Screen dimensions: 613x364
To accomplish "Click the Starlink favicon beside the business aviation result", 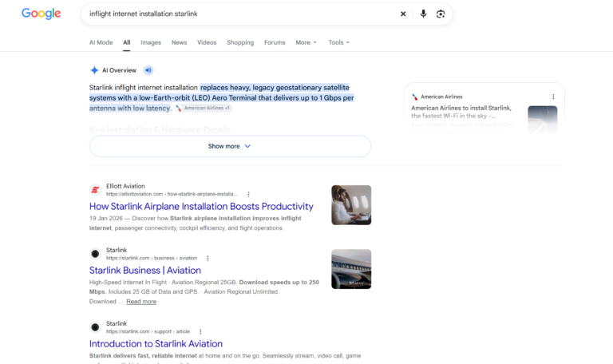I will (95, 254).
